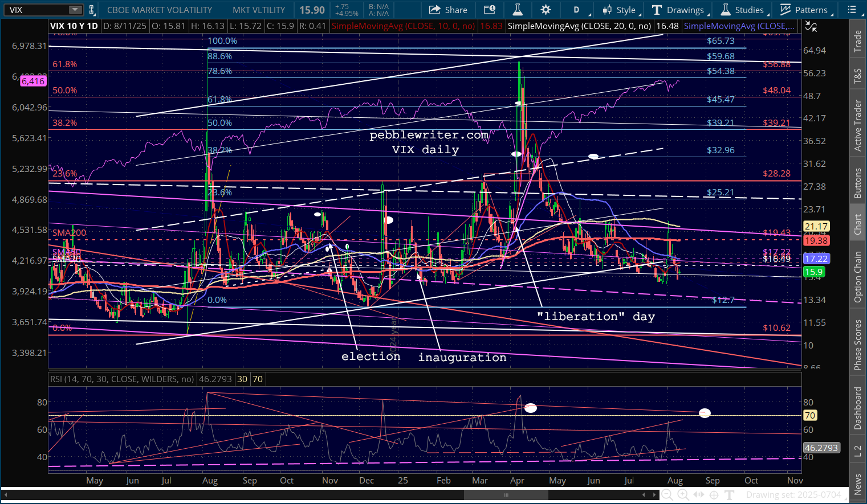
Task: Click the horizontal chart scrollbar thumb
Action: click(x=506, y=495)
